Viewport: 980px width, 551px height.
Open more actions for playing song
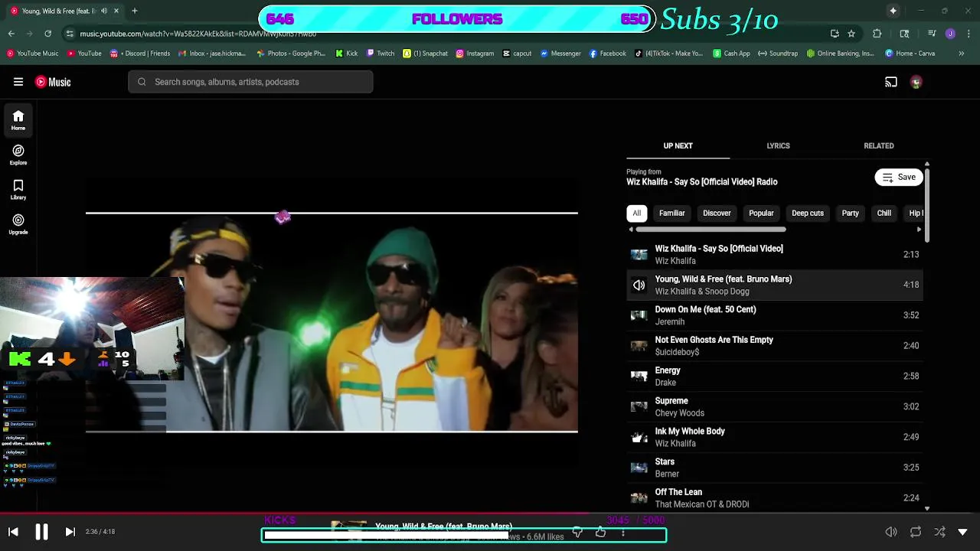pyautogui.click(x=623, y=533)
